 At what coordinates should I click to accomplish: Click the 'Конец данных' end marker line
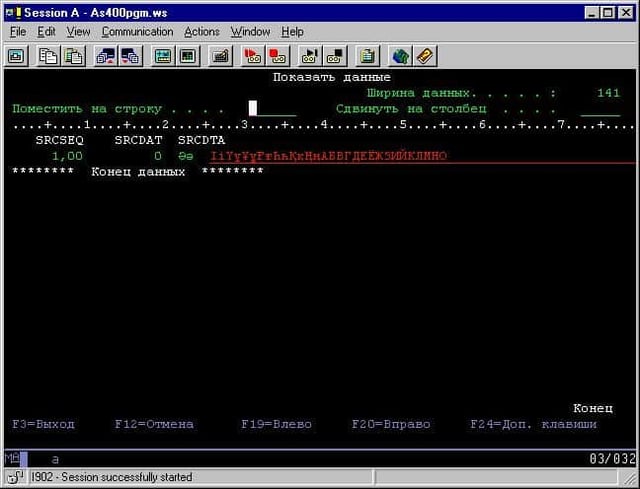pos(138,172)
